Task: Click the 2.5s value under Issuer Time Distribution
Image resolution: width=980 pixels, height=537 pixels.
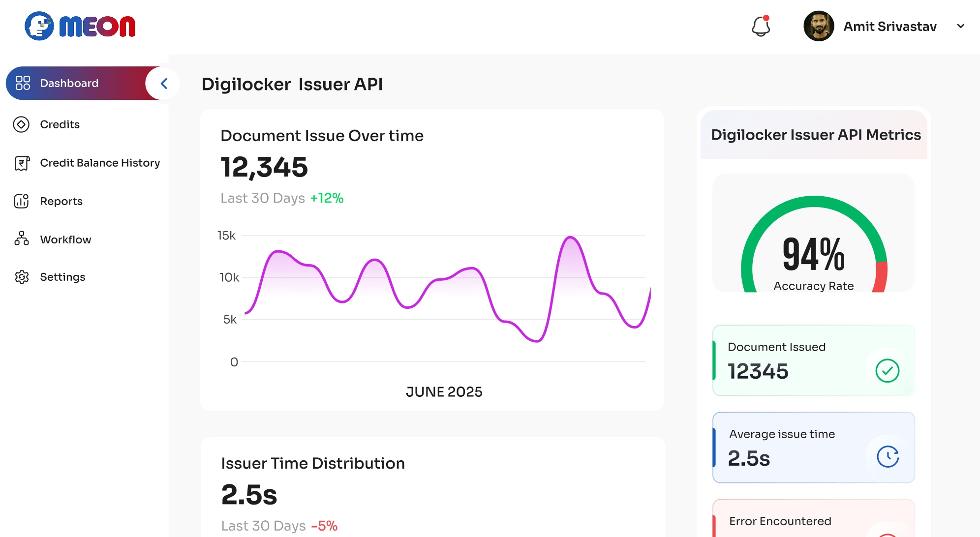Action: 249,495
